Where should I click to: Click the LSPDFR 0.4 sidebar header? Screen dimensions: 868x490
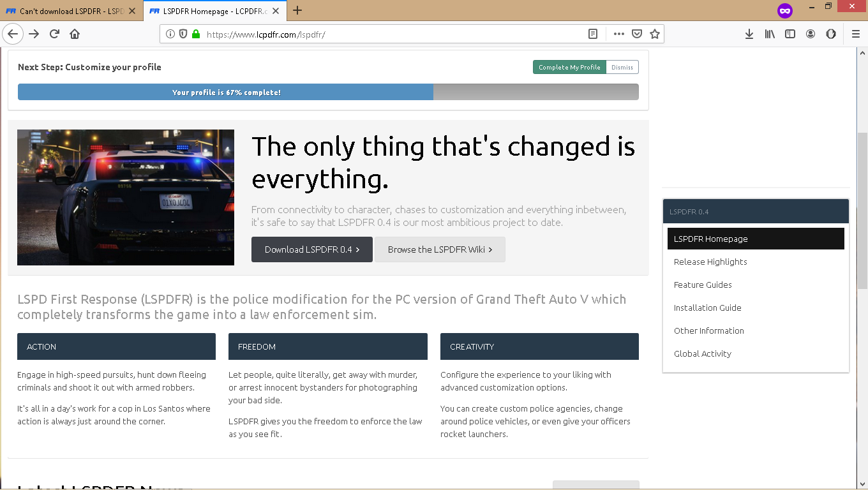[x=756, y=211]
